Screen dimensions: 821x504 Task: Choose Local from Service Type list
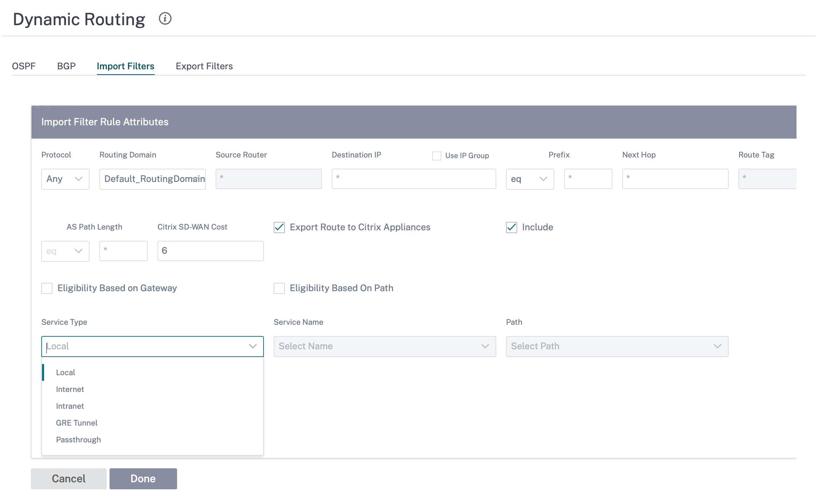coord(153,372)
